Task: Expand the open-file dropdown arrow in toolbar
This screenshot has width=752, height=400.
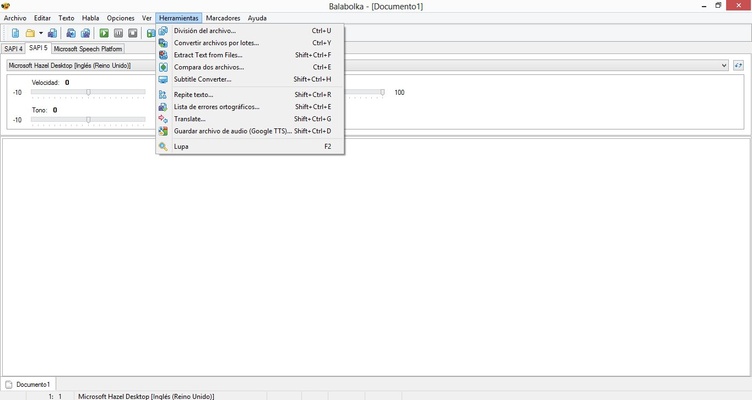Action: pos(41,33)
